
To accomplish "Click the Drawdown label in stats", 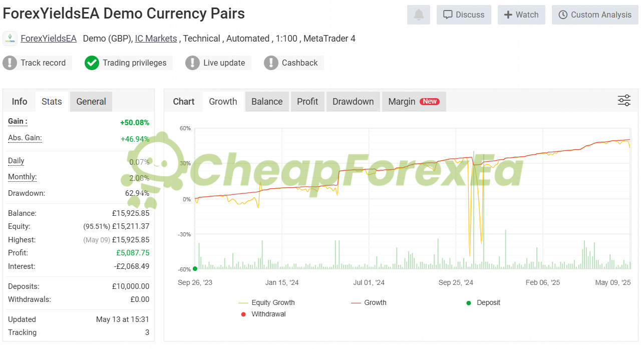I will point(27,193).
